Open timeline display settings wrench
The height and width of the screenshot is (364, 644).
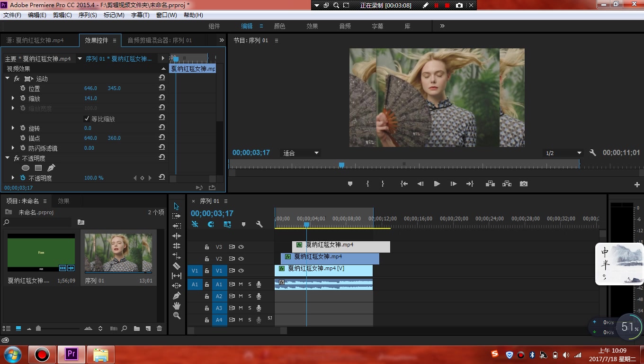click(x=259, y=224)
